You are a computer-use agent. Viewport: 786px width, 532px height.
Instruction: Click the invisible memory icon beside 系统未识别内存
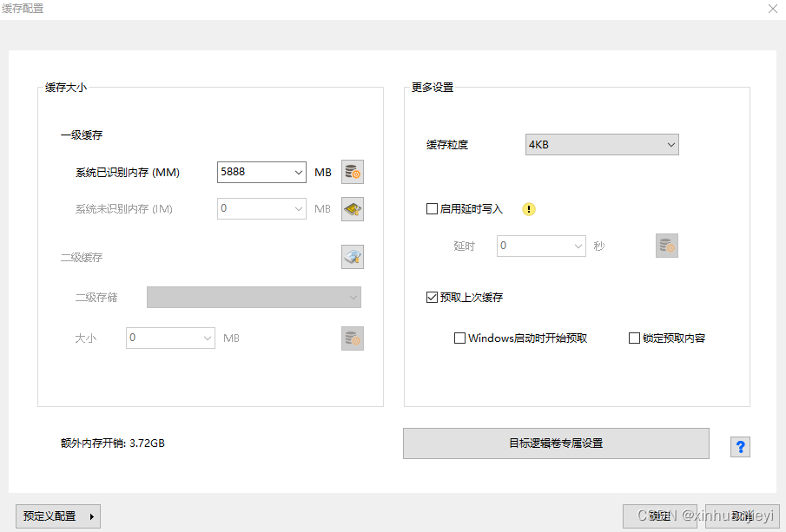pyautogui.click(x=353, y=209)
